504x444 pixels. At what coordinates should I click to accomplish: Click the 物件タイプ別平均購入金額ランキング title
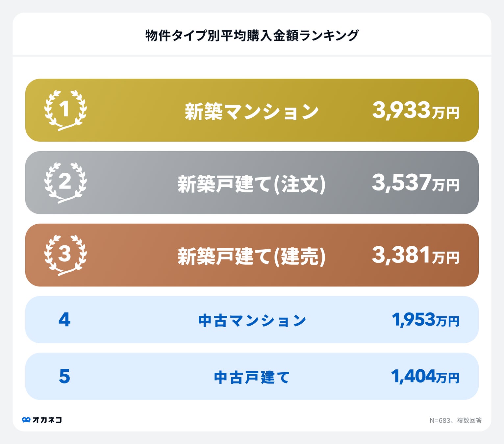pyautogui.click(x=252, y=35)
